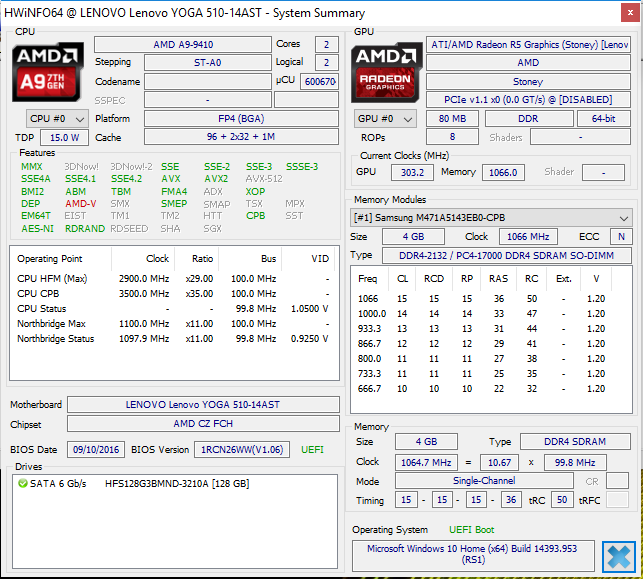The width and height of the screenshot is (643, 579).
Task: Click the AMD Radeon Graphics logo
Action: [387, 72]
